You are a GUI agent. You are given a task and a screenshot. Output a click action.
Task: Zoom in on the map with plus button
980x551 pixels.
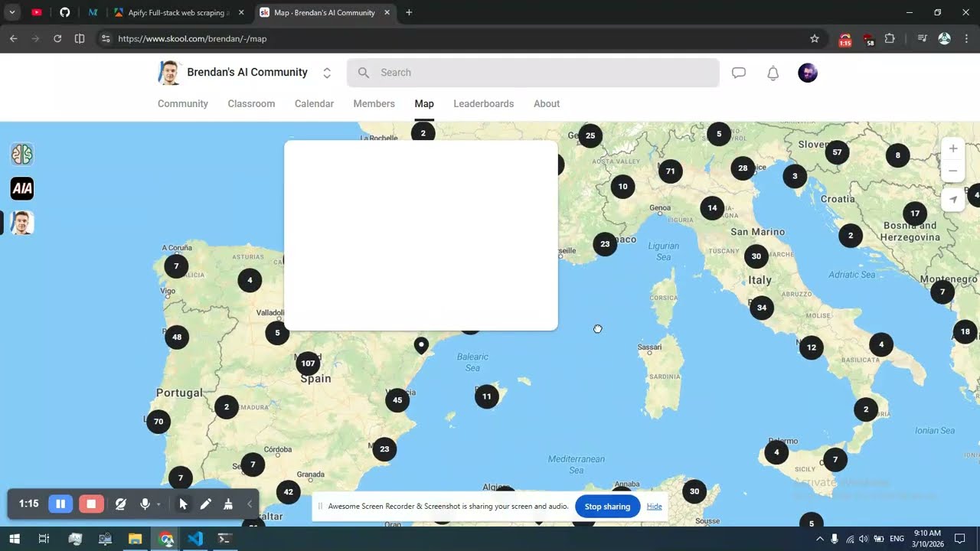click(953, 148)
